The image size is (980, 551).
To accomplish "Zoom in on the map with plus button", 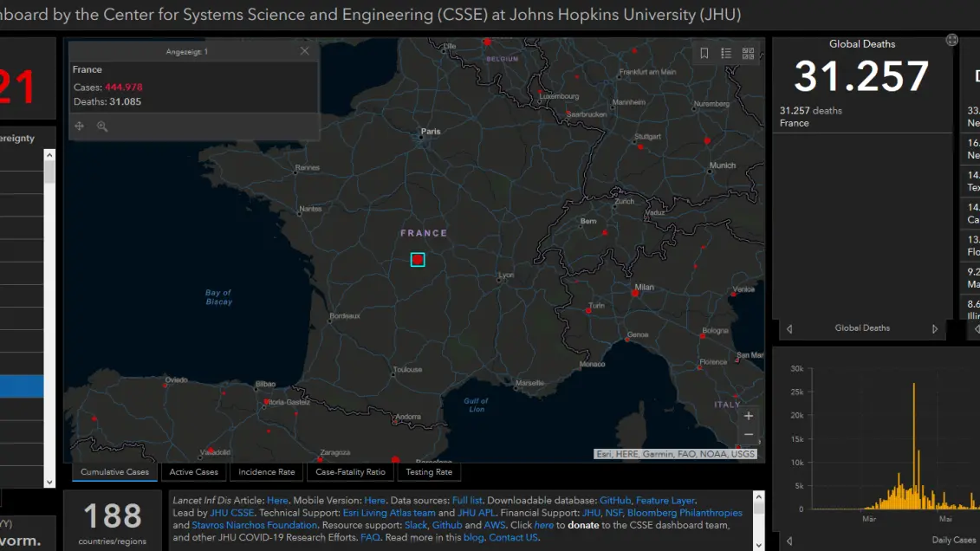I will pyautogui.click(x=749, y=417).
